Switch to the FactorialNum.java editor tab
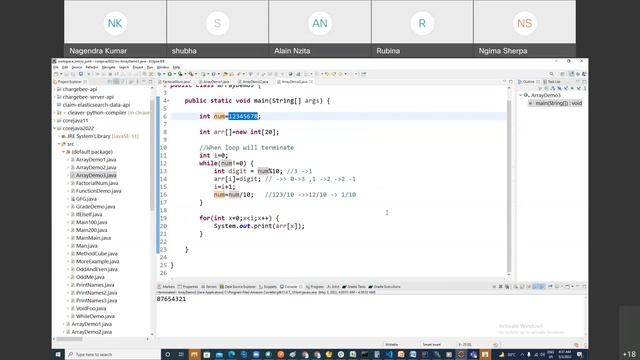Image resolution: width=640 pixels, height=360 pixels. point(176,82)
